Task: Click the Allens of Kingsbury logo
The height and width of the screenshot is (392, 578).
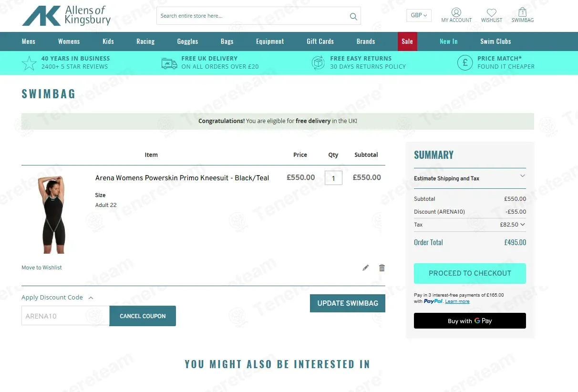Action: tap(66, 16)
